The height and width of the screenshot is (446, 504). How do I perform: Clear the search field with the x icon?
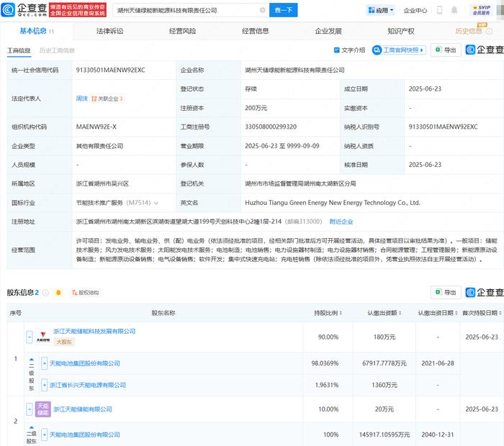click(263, 10)
